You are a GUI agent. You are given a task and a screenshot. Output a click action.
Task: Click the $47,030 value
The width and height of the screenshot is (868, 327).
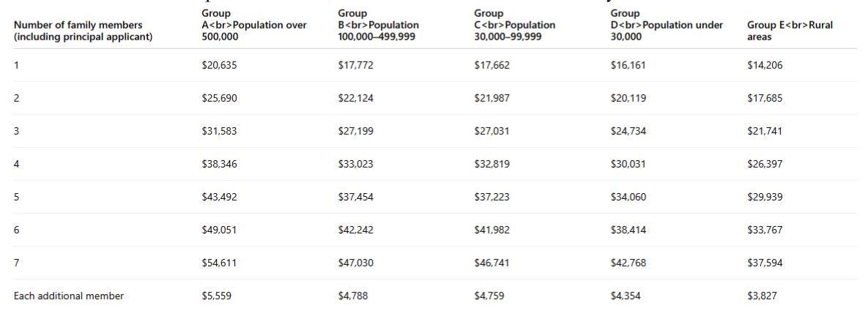point(355,263)
